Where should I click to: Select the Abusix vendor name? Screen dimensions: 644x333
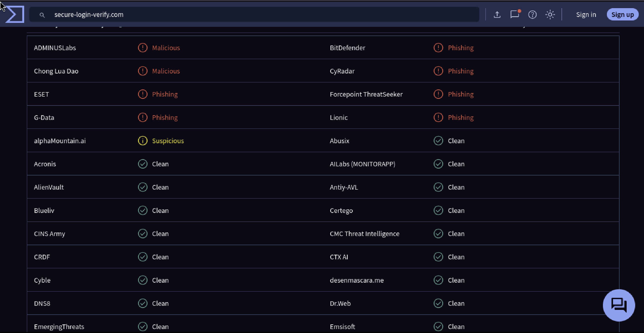click(340, 141)
